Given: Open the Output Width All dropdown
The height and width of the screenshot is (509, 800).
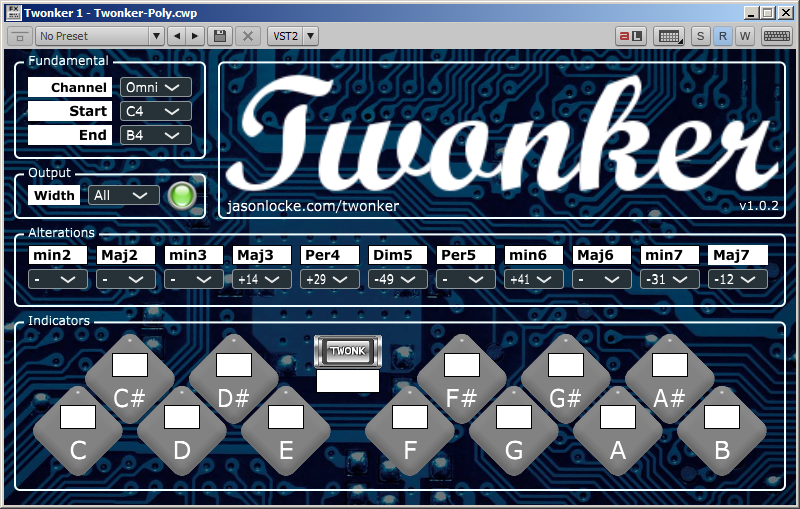Looking at the screenshot, I should click(x=123, y=195).
